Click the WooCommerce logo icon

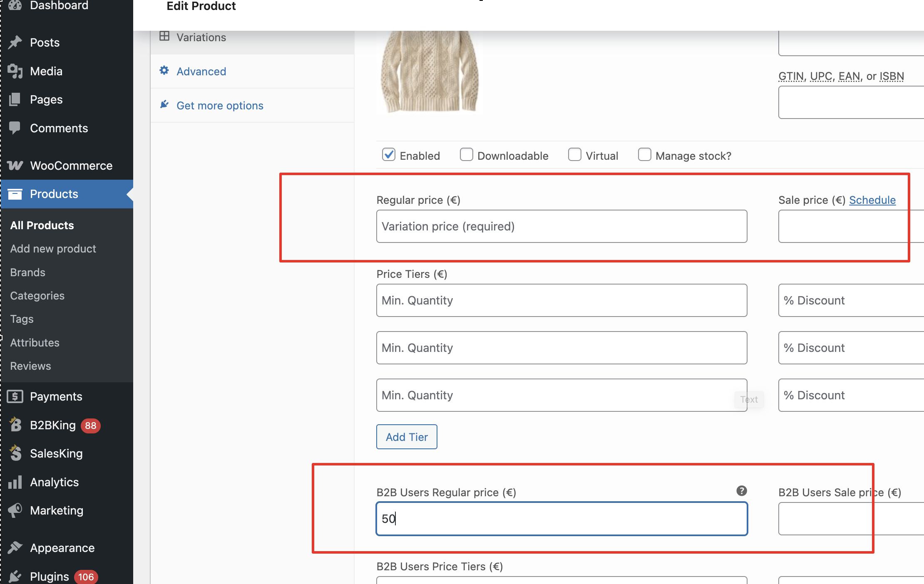pyautogui.click(x=15, y=166)
